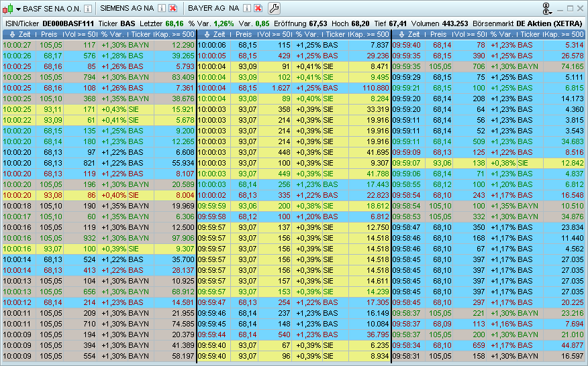The width and height of the screenshot is (588, 366).
Task: Click left panel Ticker header
Action: (141, 34)
